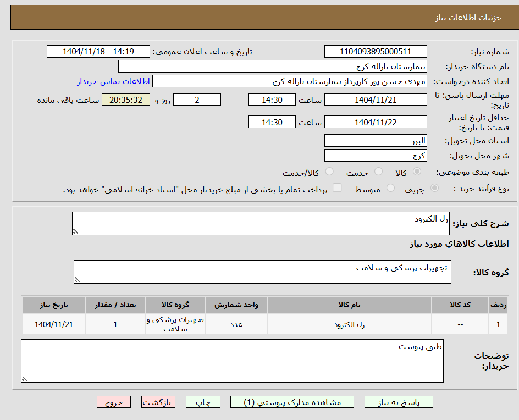Screen dimensions: 519x420
Task: Click the 1404/11/21 date cell in table
Action: coord(54,324)
